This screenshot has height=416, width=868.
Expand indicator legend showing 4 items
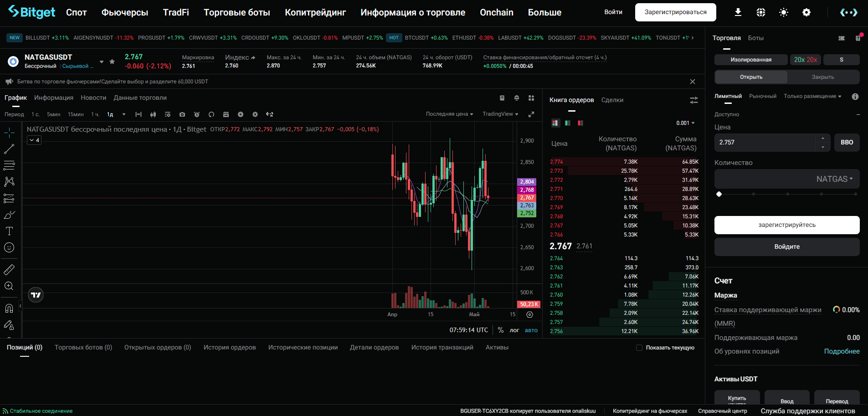(x=34, y=140)
